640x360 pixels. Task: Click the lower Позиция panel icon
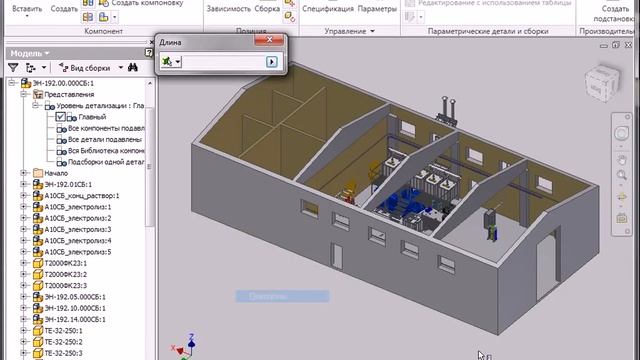(290, 17)
